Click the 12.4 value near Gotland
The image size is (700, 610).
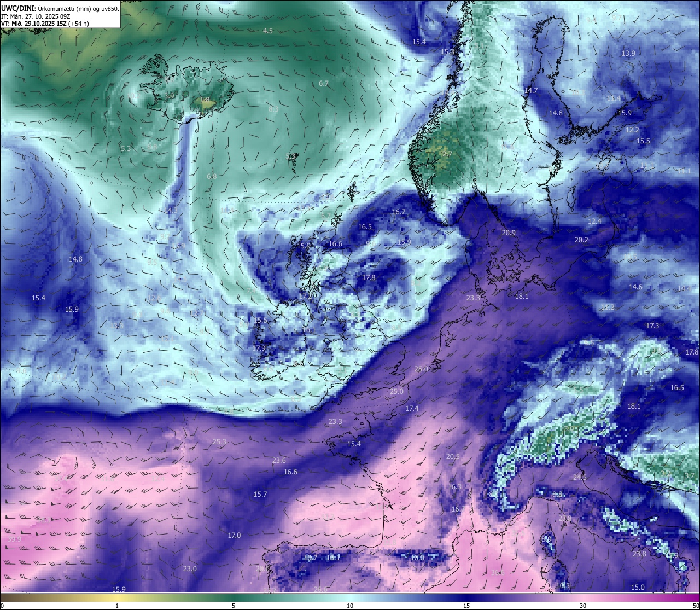594,222
